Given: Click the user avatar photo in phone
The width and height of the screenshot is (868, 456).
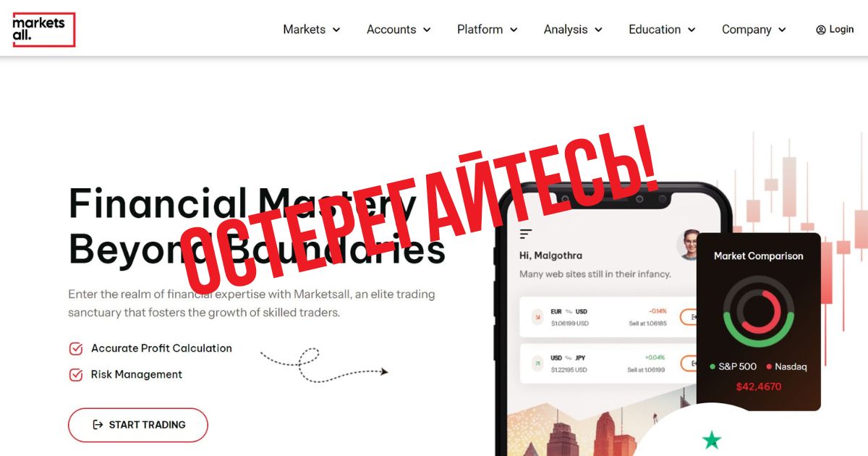Looking at the screenshot, I should (689, 245).
